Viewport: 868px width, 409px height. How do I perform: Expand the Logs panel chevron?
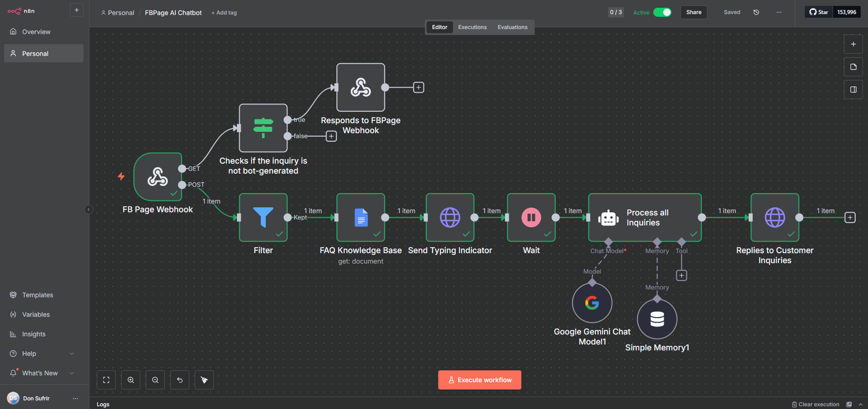tap(861, 404)
